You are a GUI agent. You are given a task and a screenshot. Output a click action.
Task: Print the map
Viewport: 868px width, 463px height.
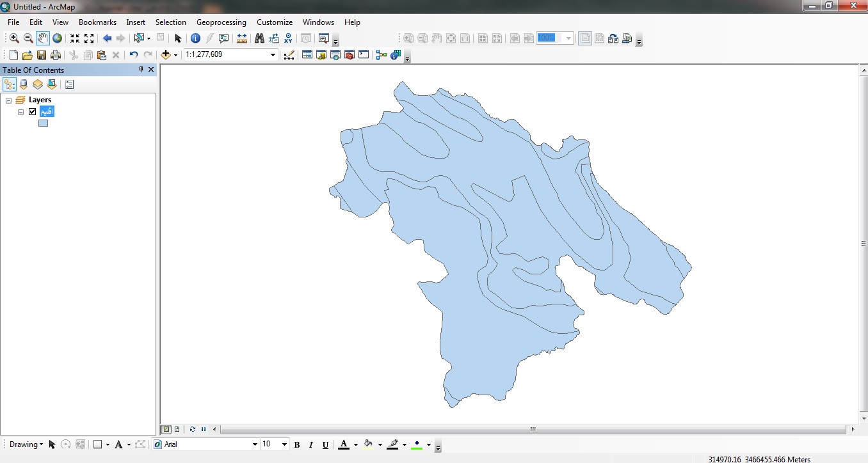click(x=56, y=55)
